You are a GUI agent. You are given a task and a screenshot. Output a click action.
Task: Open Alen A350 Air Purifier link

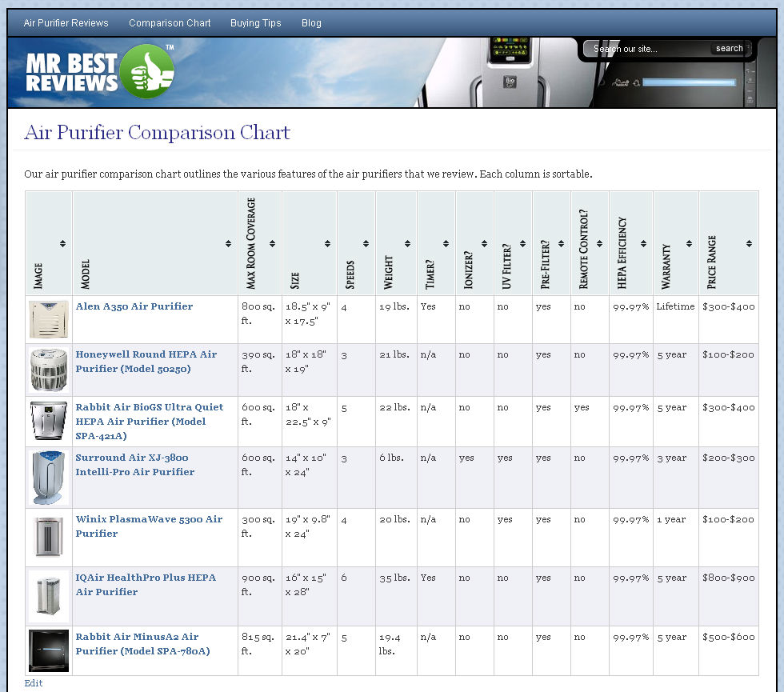(134, 306)
